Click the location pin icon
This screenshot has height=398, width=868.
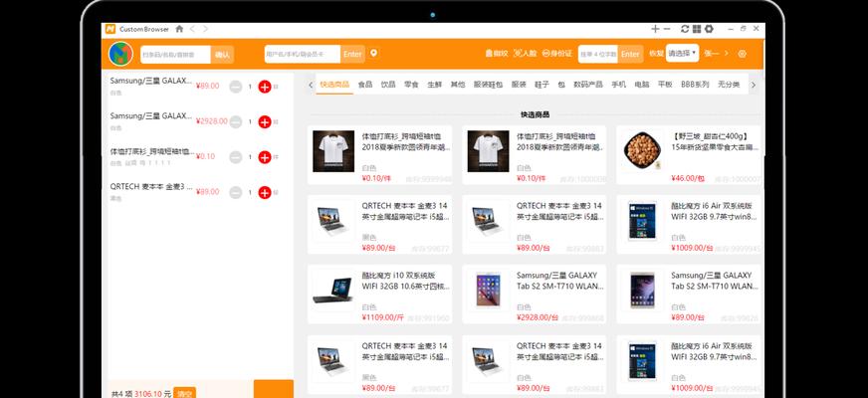click(x=374, y=53)
